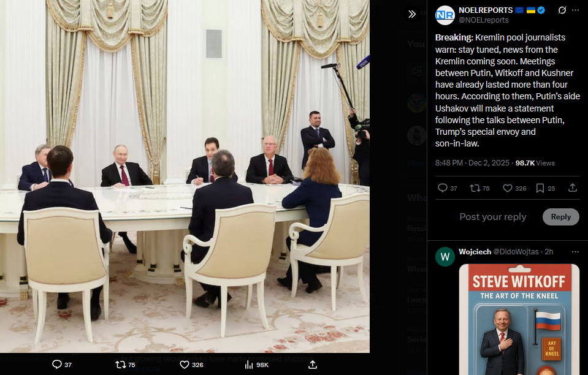
Task: Share the post from the right panel
Action: point(572,187)
